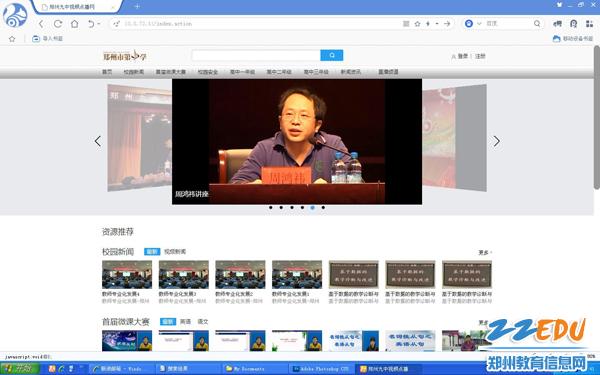The height and width of the screenshot is (375, 600).
Task: Click the 周鸿祎讲座 main carousel video
Action: tap(297, 142)
